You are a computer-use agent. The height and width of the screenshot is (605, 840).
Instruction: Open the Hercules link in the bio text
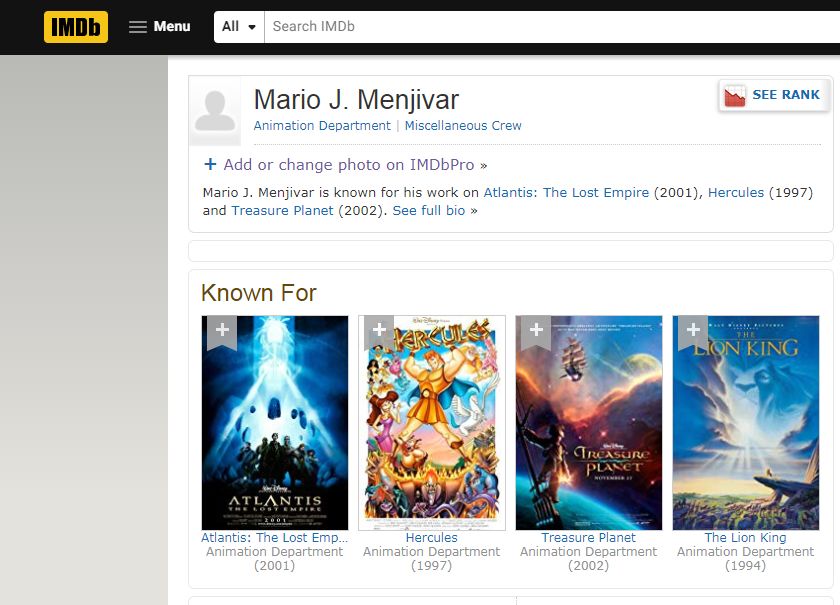[736, 192]
